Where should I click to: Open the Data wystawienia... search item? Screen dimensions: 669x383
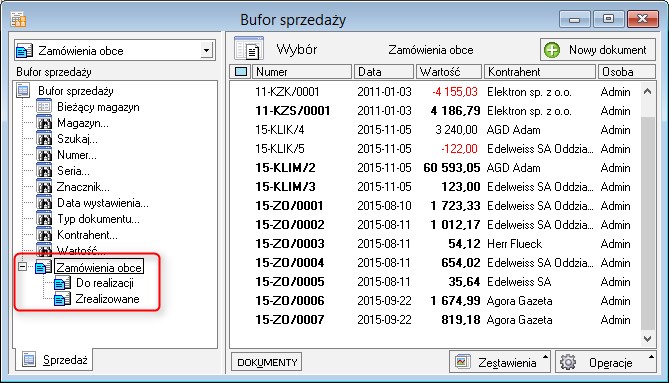click(x=103, y=203)
